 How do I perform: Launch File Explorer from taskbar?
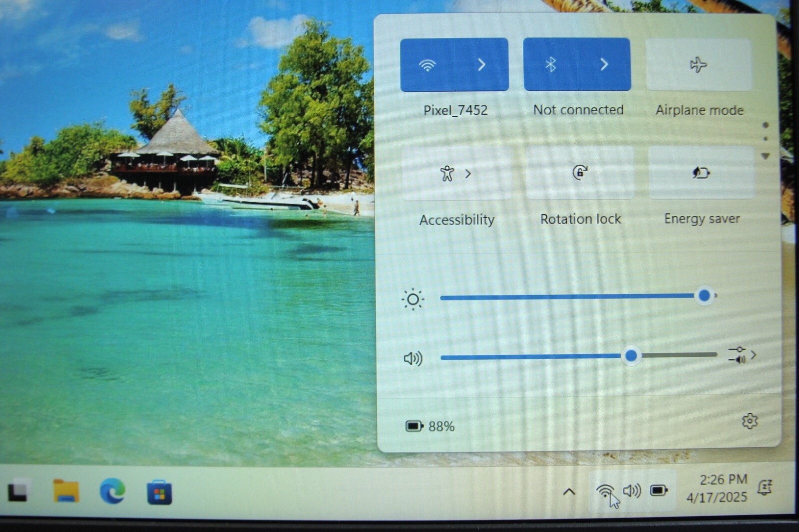click(66, 491)
